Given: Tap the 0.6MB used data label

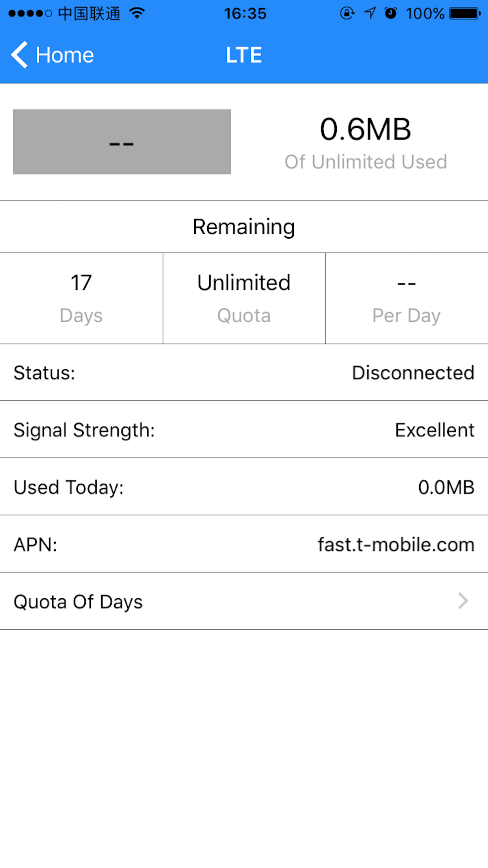Looking at the screenshot, I should pyautogui.click(x=365, y=129).
